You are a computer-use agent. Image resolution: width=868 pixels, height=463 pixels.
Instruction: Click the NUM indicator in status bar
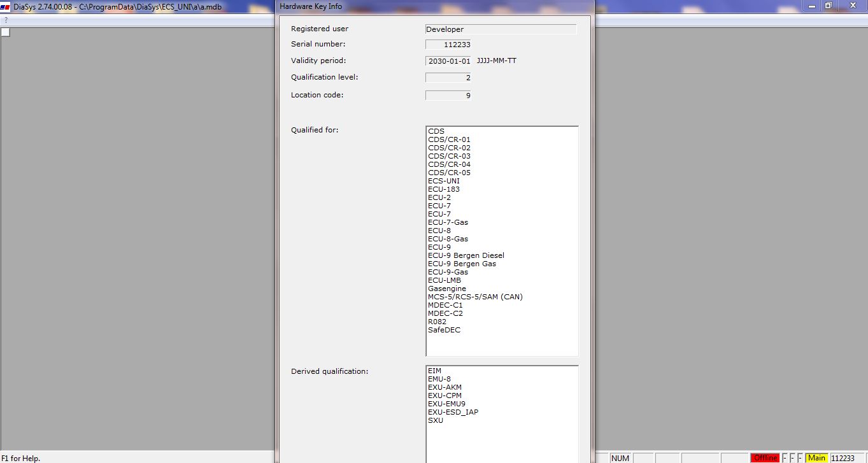(x=620, y=458)
